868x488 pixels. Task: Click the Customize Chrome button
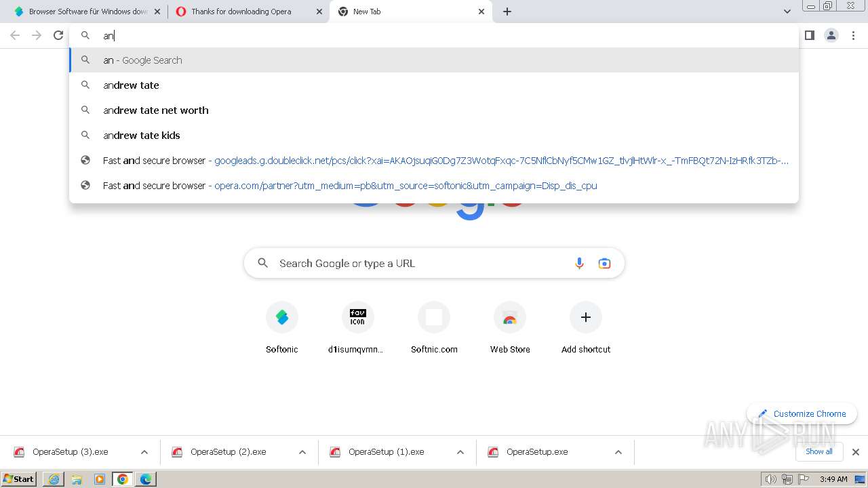[802, 413]
